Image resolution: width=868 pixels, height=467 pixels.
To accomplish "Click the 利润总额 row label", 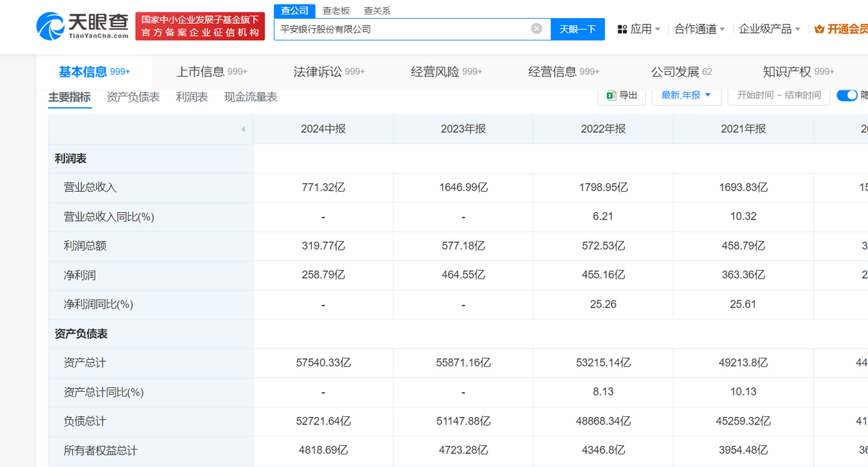I will tap(85, 245).
